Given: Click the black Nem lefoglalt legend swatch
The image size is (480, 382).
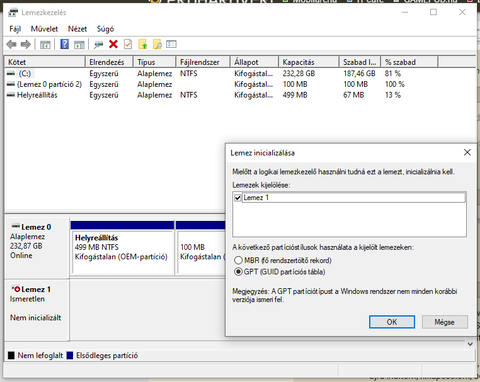Looking at the screenshot, I should [11, 355].
